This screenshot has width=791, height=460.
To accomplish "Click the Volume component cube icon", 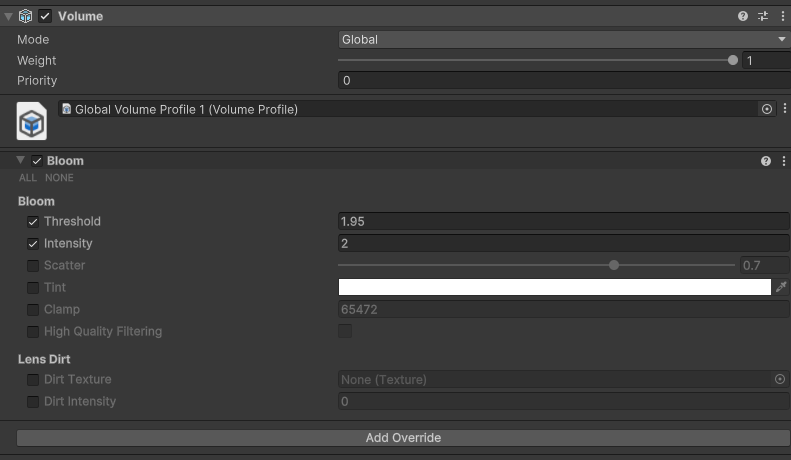I will tap(25, 16).
